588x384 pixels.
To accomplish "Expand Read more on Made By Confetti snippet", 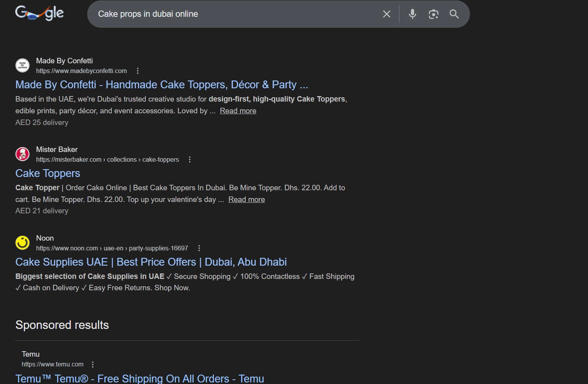I will click(238, 111).
